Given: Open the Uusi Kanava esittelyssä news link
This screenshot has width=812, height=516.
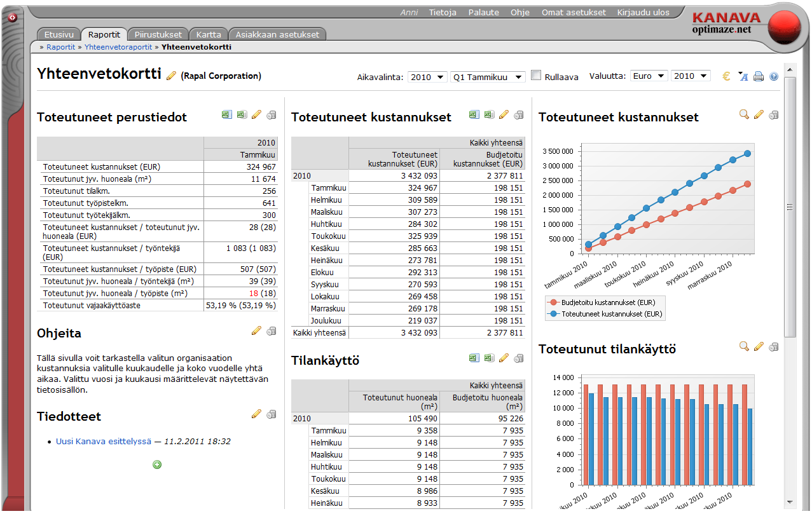Looking at the screenshot, I should [104, 441].
